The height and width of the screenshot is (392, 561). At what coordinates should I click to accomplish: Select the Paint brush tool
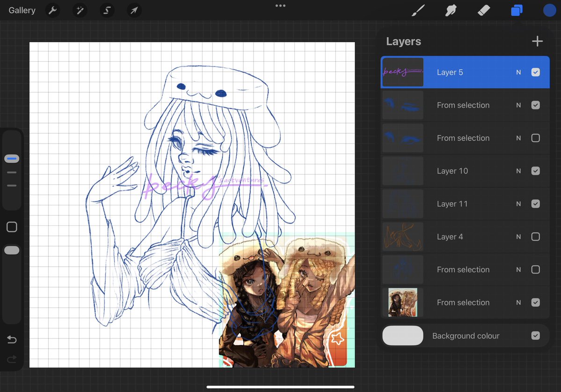click(x=418, y=10)
